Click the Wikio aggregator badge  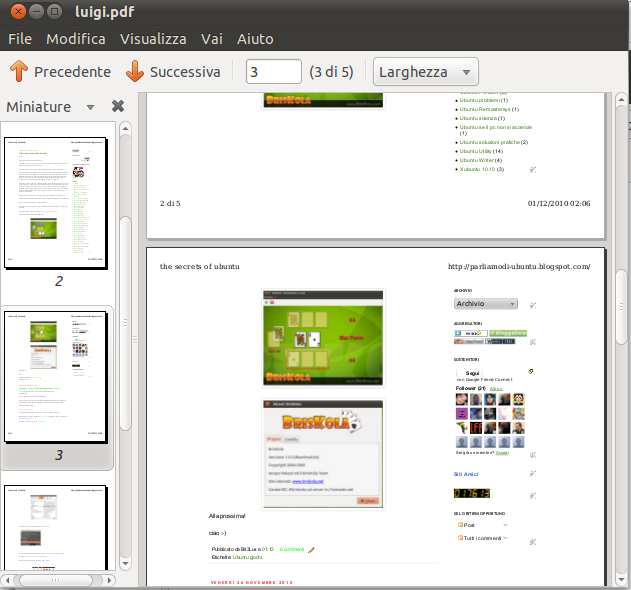click(471, 333)
